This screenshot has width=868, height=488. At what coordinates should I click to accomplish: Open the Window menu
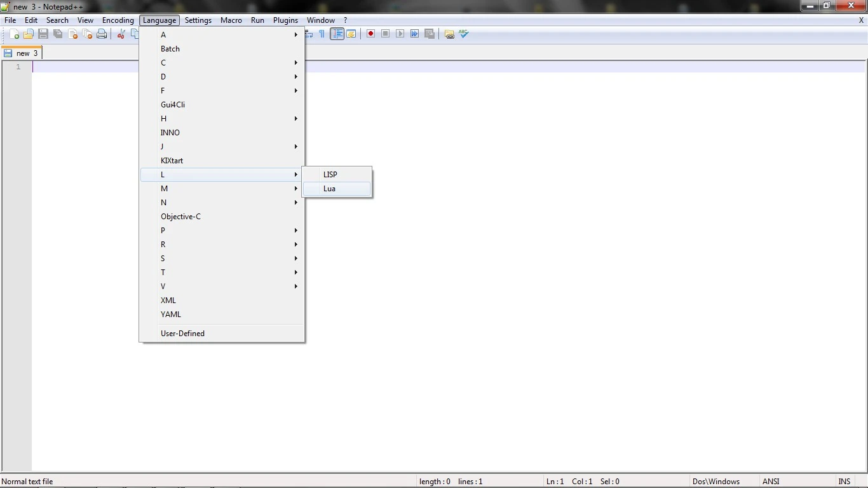click(x=321, y=20)
